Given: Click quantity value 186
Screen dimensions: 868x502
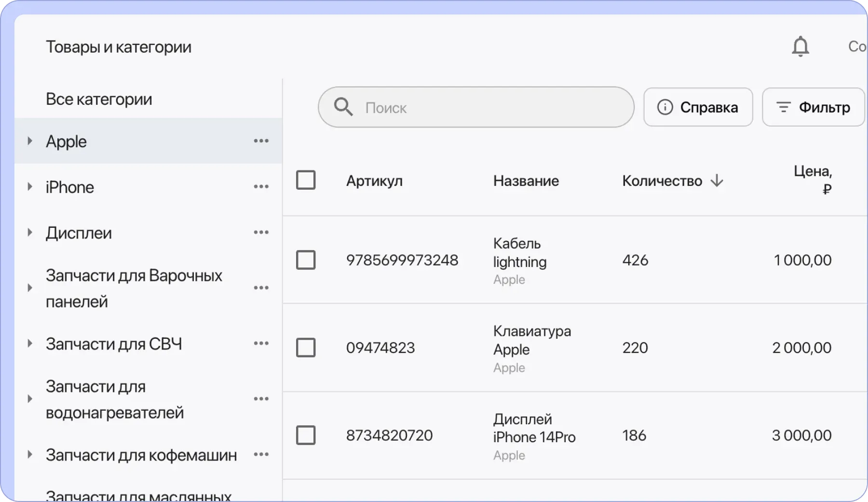Looking at the screenshot, I should 634,435.
